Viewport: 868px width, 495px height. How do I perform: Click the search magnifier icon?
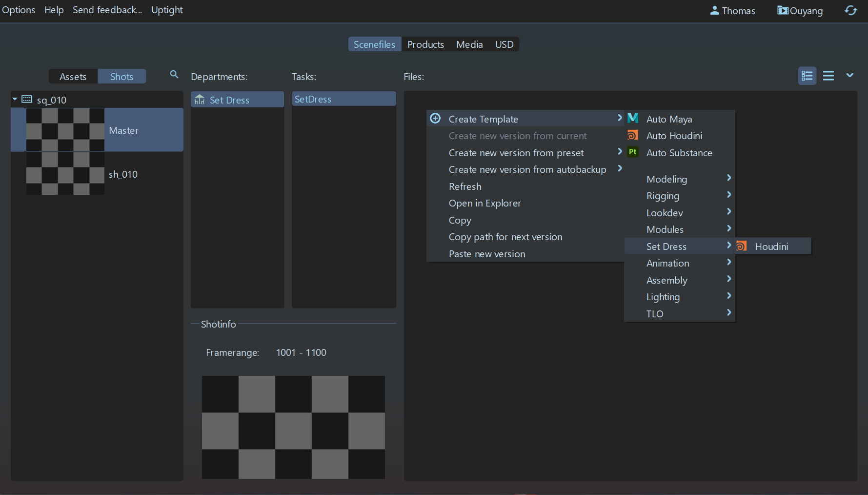click(174, 75)
